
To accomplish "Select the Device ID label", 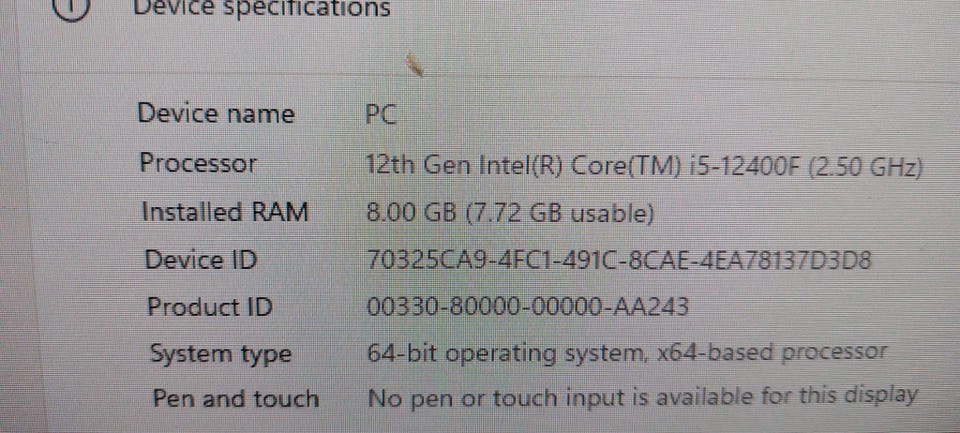I will (201, 260).
